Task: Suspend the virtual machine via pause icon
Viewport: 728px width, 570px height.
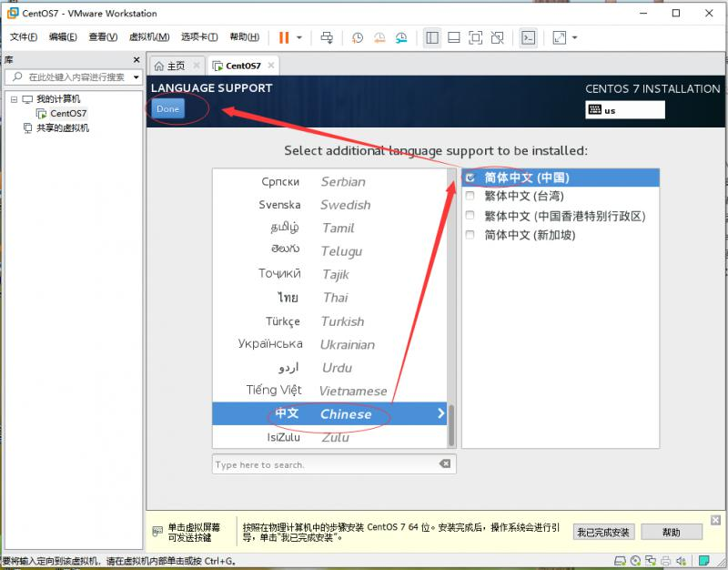Action: 283,37
